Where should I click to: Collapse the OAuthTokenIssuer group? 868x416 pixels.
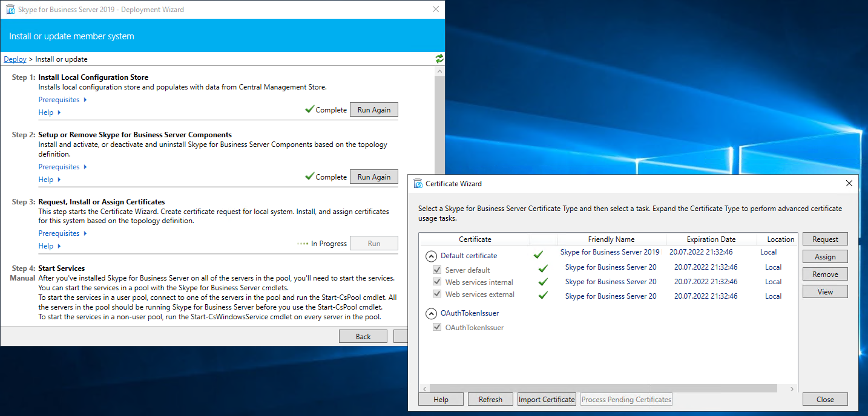pos(431,313)
